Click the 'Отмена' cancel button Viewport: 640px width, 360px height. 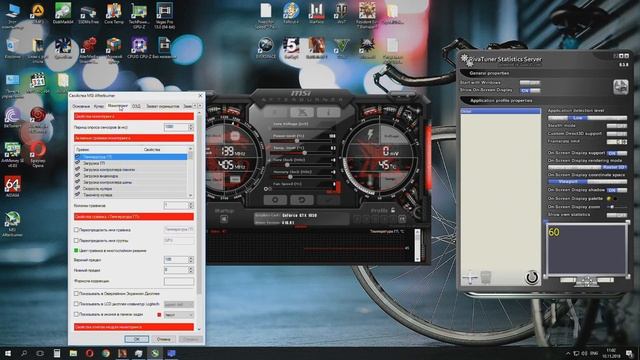tap(163, 339)
